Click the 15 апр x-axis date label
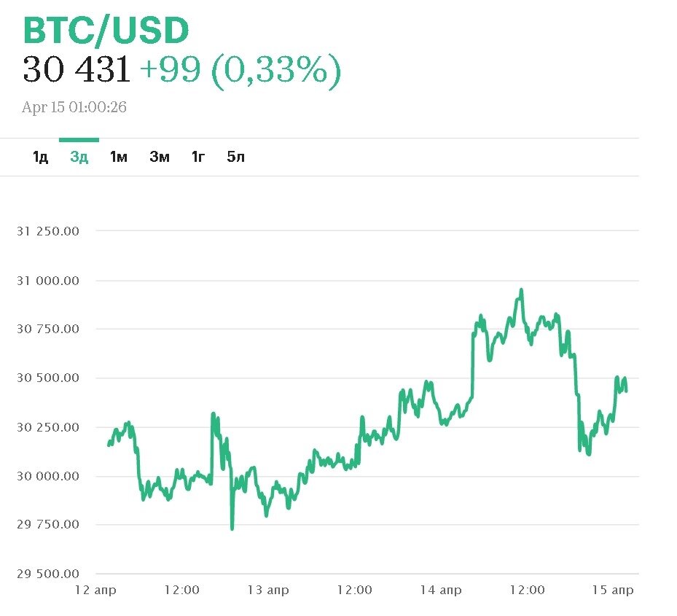The height and width of the screenshot is (616, 677). coord(612,590)
